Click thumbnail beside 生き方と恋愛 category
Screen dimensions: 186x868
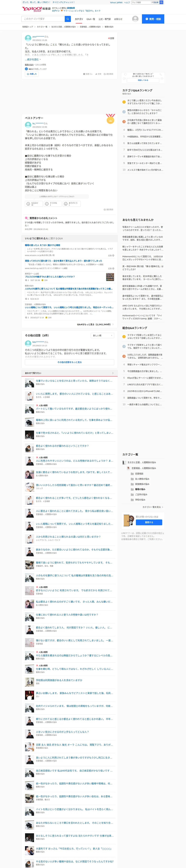(124, 462)
